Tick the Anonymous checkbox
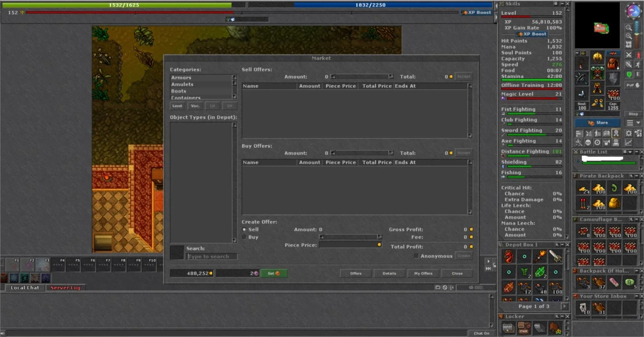 tap(416, 256)
